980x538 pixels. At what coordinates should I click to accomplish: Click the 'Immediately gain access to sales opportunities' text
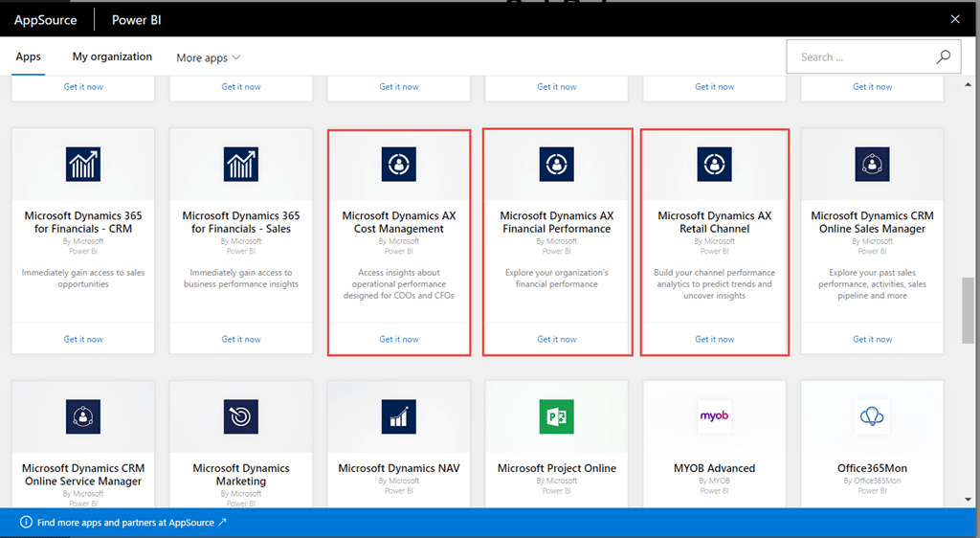(83, 278)
